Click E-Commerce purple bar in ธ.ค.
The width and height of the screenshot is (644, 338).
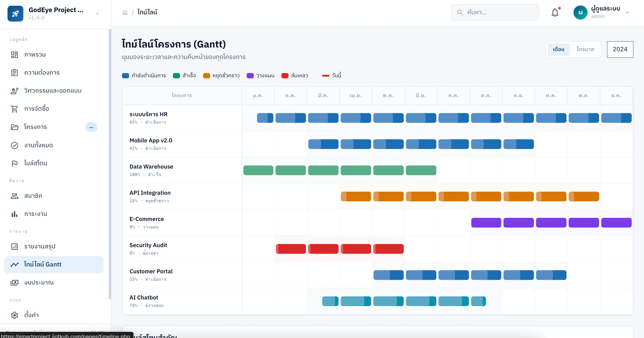point(616,223)
